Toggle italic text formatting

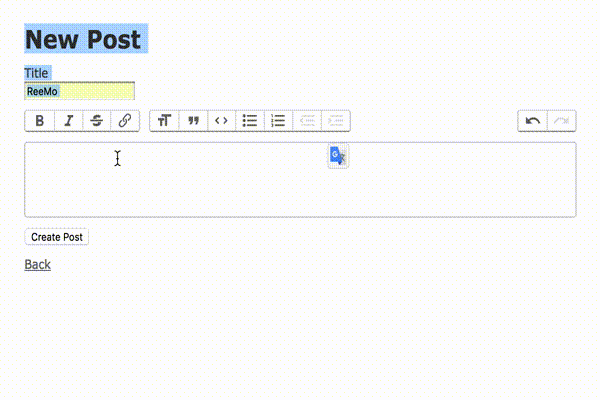(68, 121)
